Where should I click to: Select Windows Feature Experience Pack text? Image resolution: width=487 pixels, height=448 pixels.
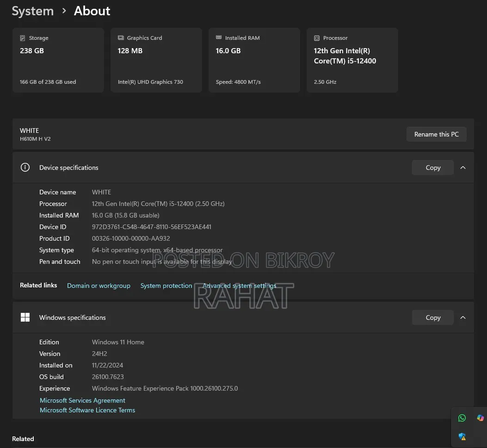point(165,388)
